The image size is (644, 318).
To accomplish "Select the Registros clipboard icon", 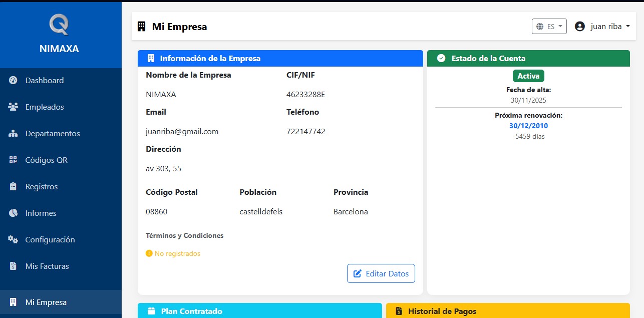I will point(14,186).
